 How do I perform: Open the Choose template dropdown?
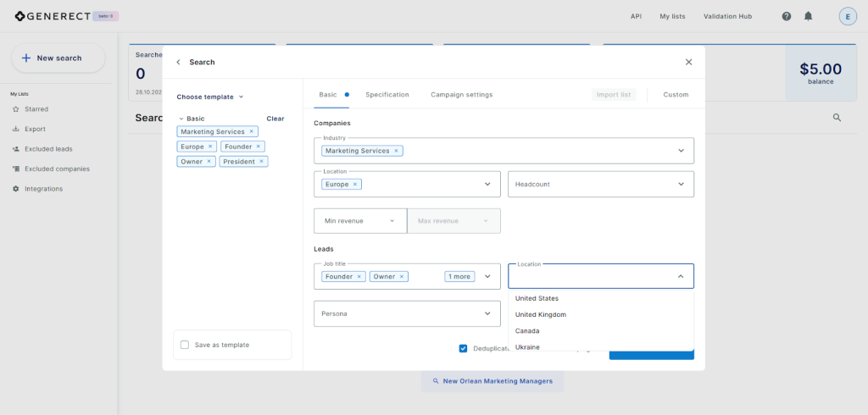[x=209, y=97]
